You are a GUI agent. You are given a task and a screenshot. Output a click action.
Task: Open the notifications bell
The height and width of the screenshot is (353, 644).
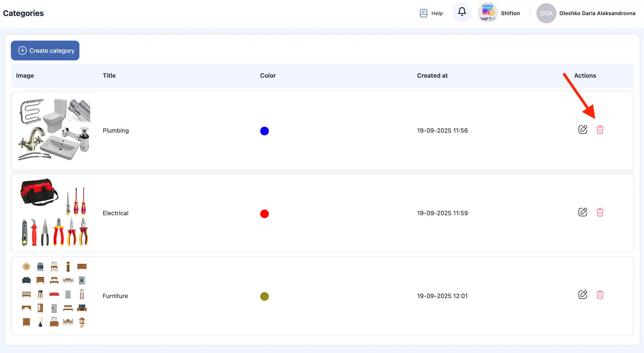[462, 12]
